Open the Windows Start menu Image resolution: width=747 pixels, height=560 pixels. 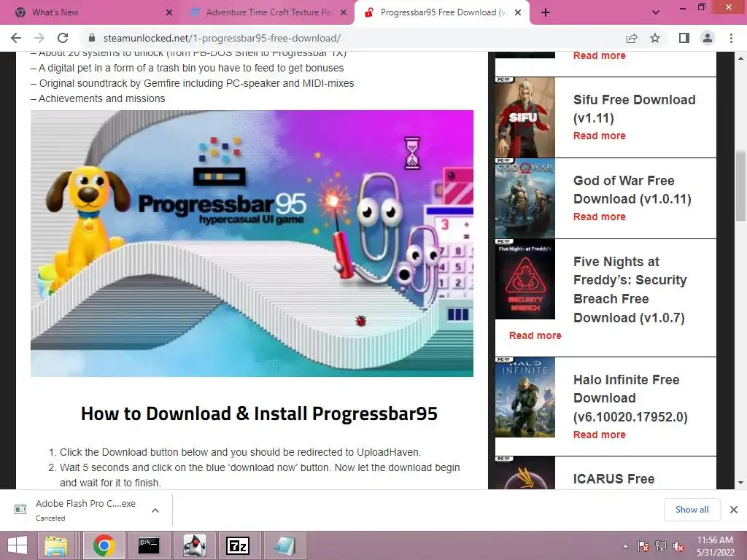coord(18,545)
